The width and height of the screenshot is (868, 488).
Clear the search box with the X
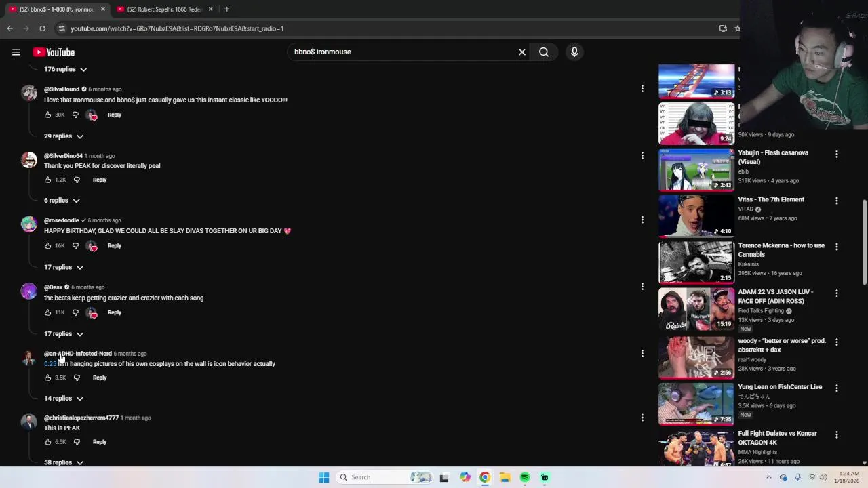click(x=522, y=52)
